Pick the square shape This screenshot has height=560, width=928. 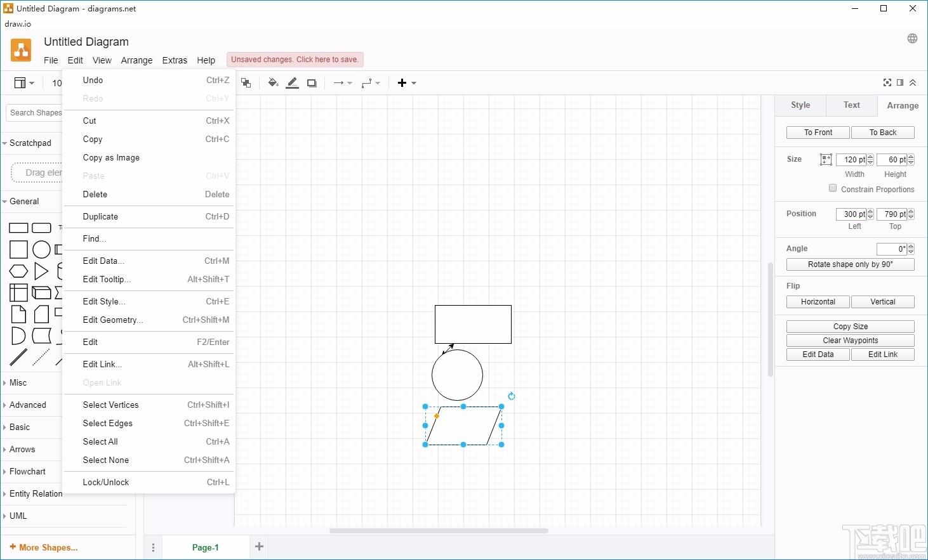18,250
